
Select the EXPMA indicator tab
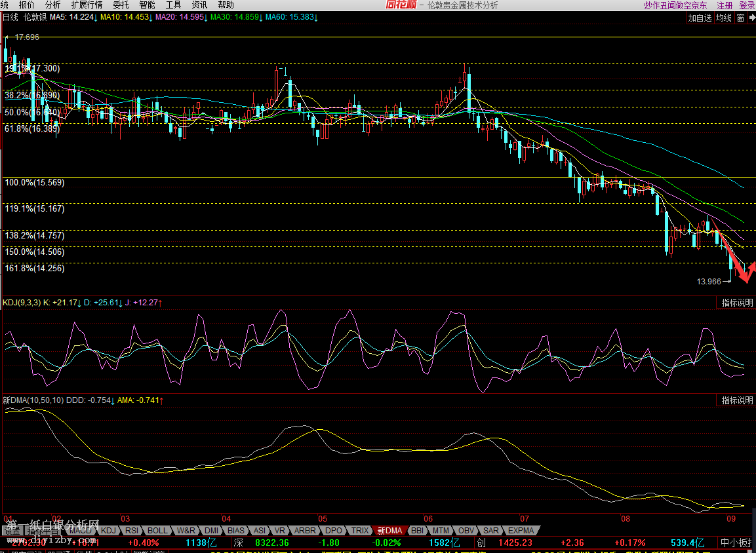(521, 530)
